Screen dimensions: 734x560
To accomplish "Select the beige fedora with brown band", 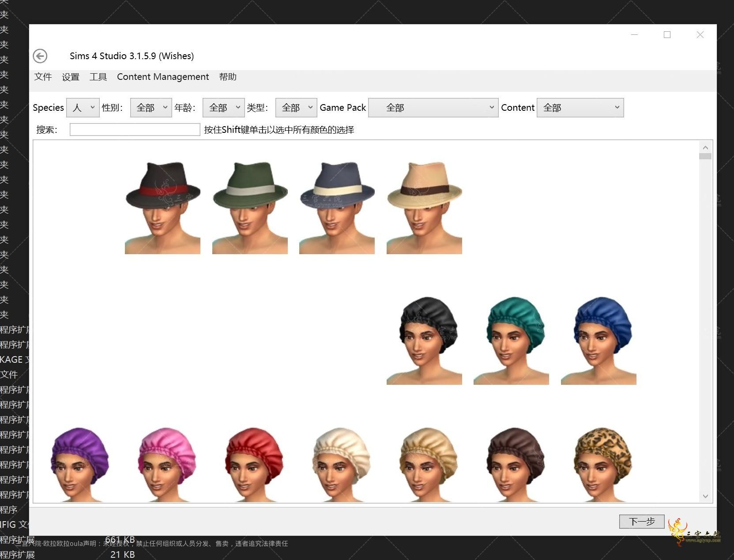I will pos(424,207).
